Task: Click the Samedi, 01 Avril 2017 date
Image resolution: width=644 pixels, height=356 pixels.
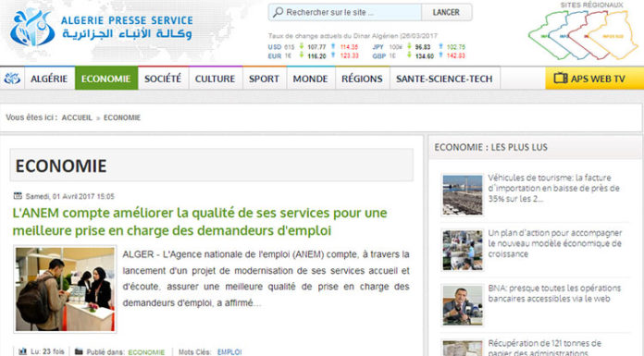Action: pyautogui.click(x=69, y=196)
